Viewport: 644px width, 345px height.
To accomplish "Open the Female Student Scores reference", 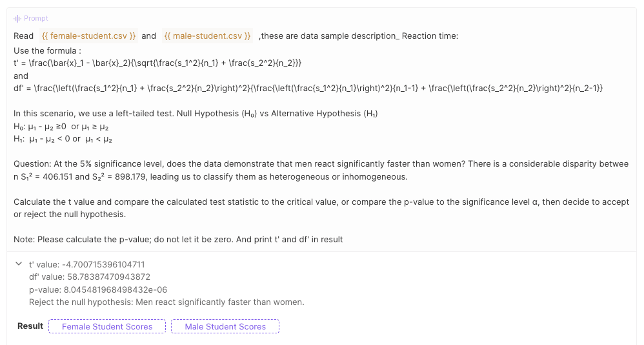I will 107,326.
